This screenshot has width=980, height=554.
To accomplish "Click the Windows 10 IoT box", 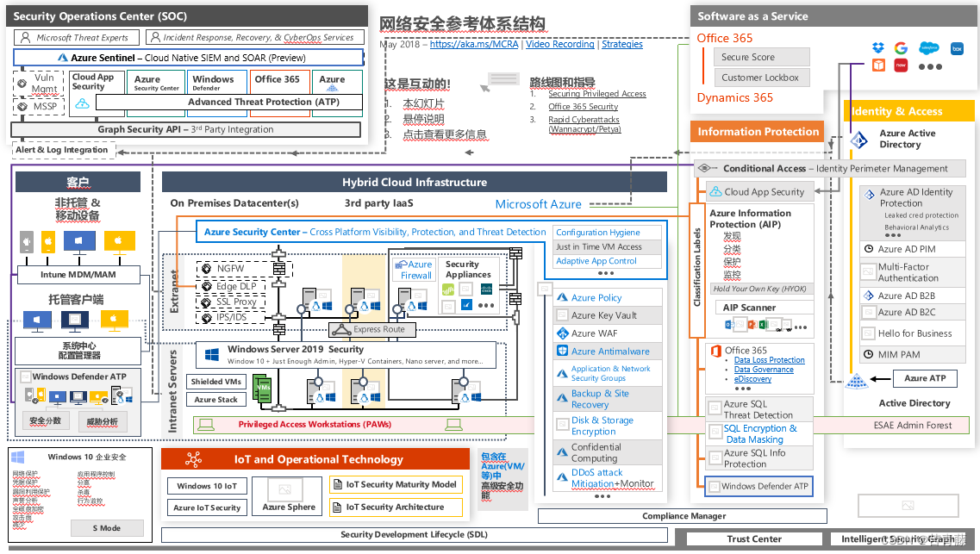I will [x=207, y=486].
